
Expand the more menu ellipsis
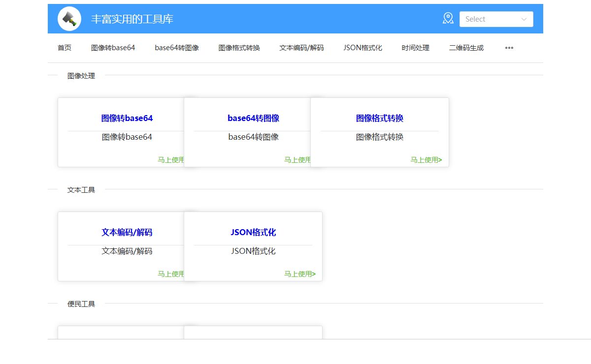pyautogui.click(x=509, y=48)
